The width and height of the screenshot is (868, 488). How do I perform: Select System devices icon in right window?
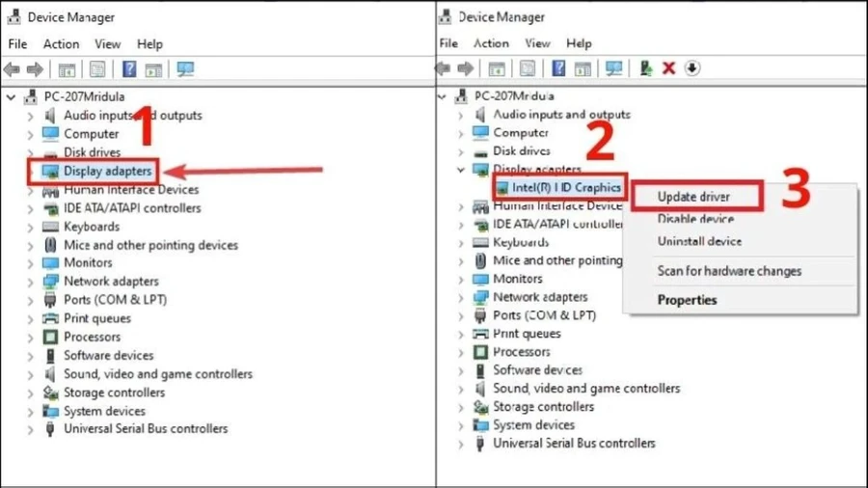480,425
